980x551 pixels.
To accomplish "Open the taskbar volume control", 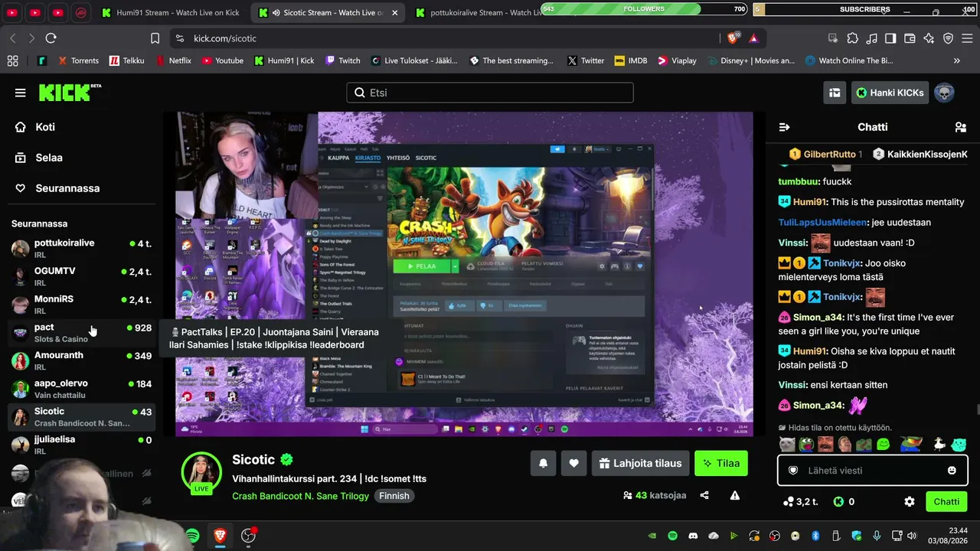I will point(912,536).
